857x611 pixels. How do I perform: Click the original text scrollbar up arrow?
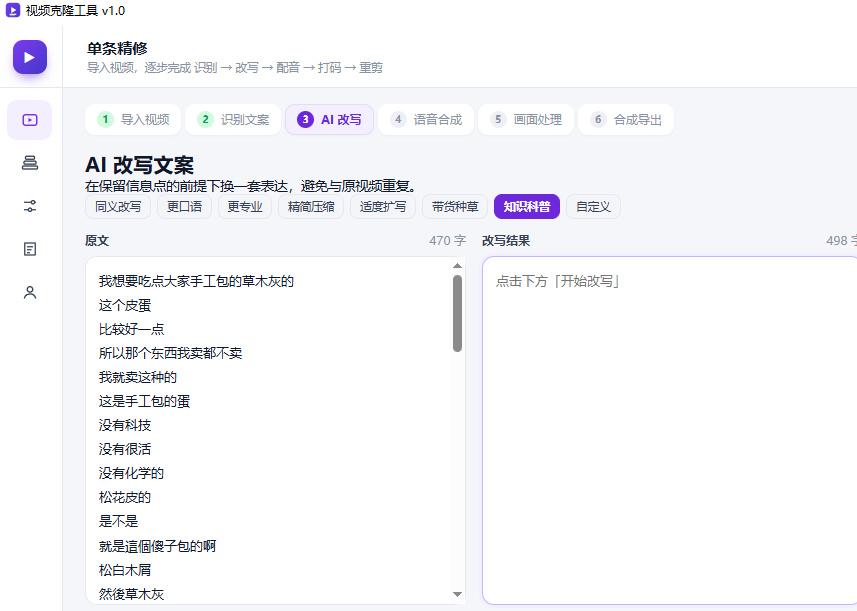[x=457, y=266]
